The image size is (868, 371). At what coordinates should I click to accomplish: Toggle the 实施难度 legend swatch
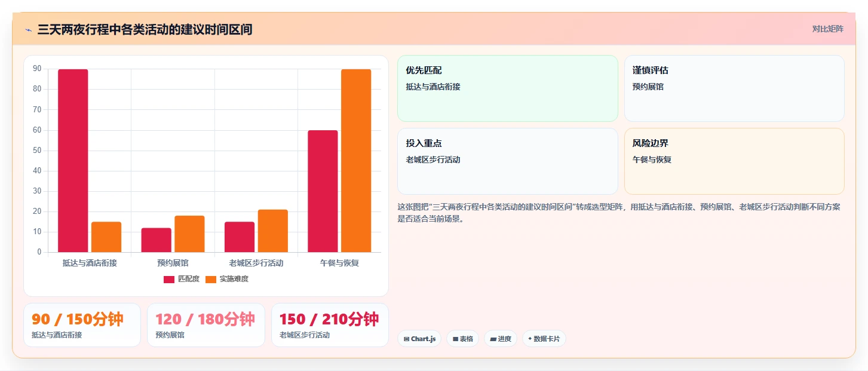pos(211,279)
